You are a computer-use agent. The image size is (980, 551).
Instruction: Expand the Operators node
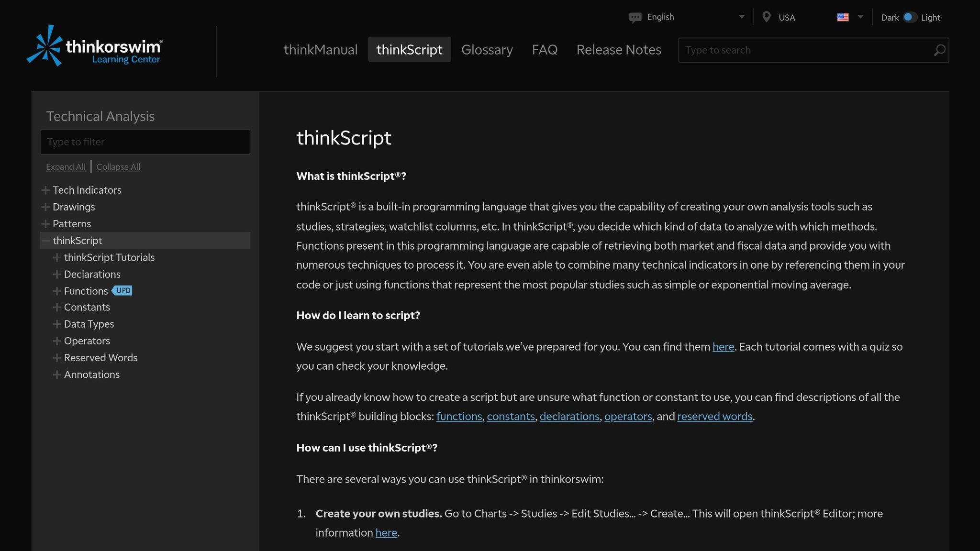[x=57, y=341]
